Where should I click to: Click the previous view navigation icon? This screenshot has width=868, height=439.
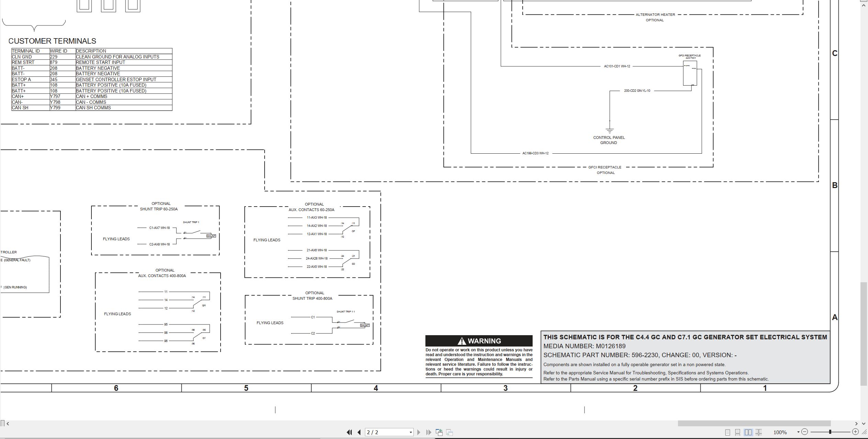[x=439, y=432]
